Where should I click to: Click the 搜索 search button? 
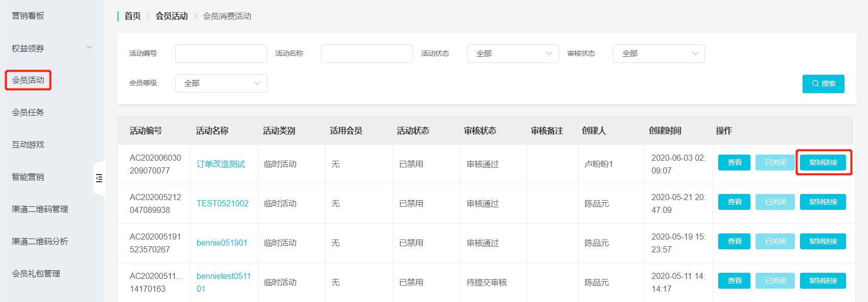coord(824,83)
